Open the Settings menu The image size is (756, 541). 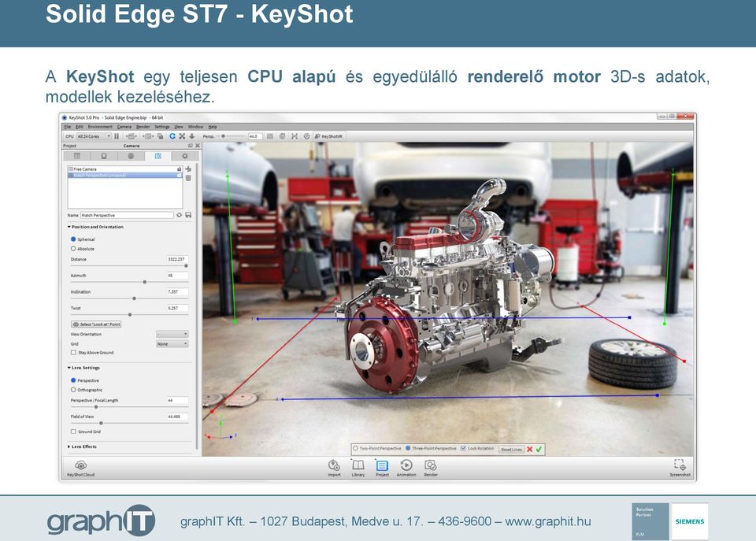point(162,127)
